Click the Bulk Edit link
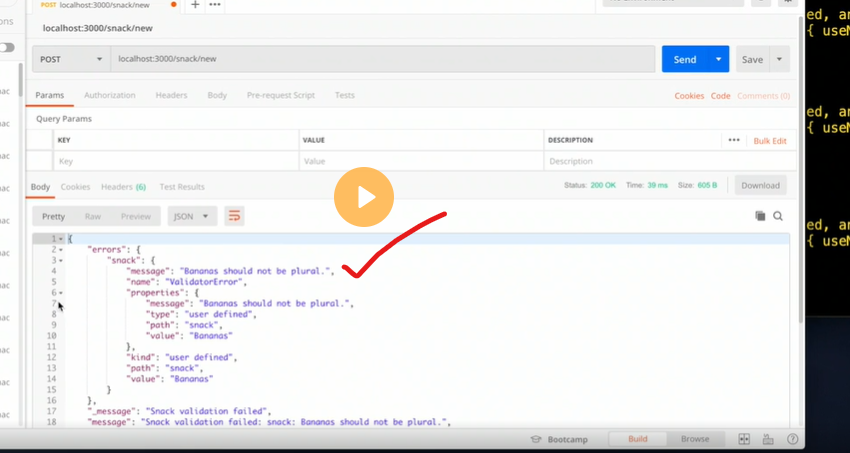 [x=769, y=141]
